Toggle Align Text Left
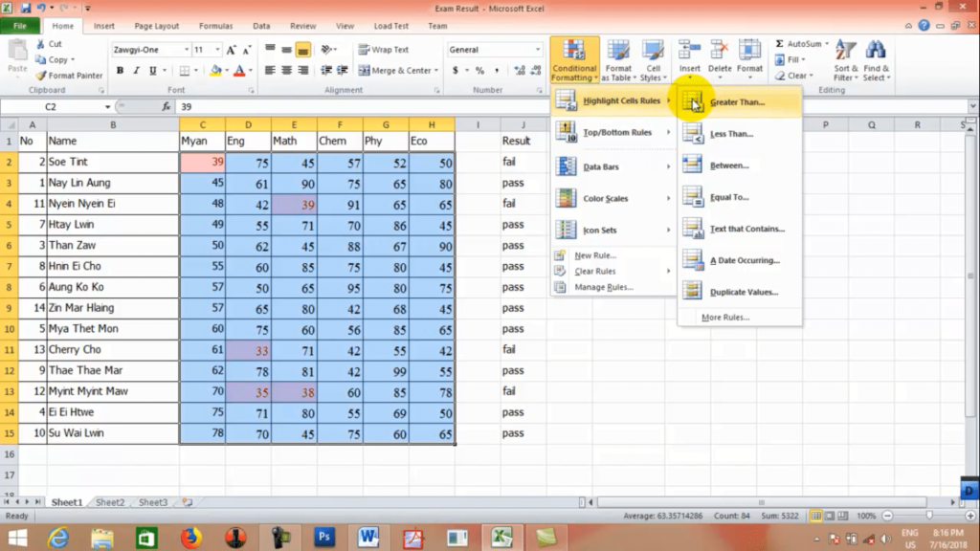 pyautogui.click(x=270, y=71)
